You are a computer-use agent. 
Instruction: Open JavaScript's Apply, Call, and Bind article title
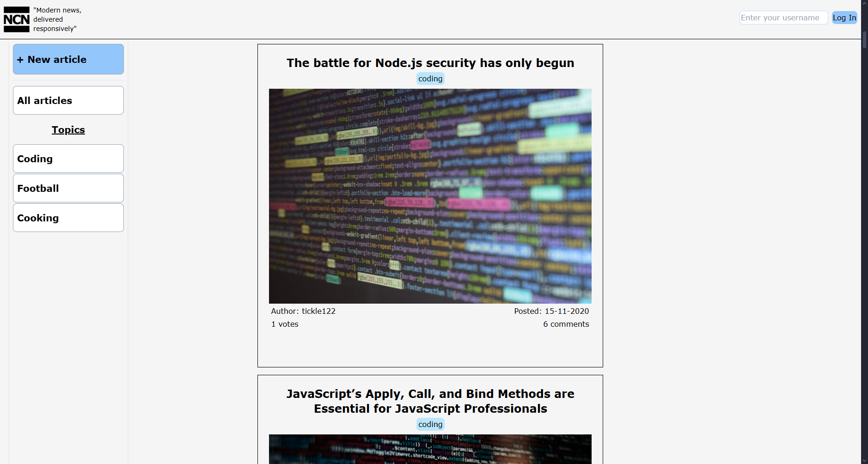430,401
